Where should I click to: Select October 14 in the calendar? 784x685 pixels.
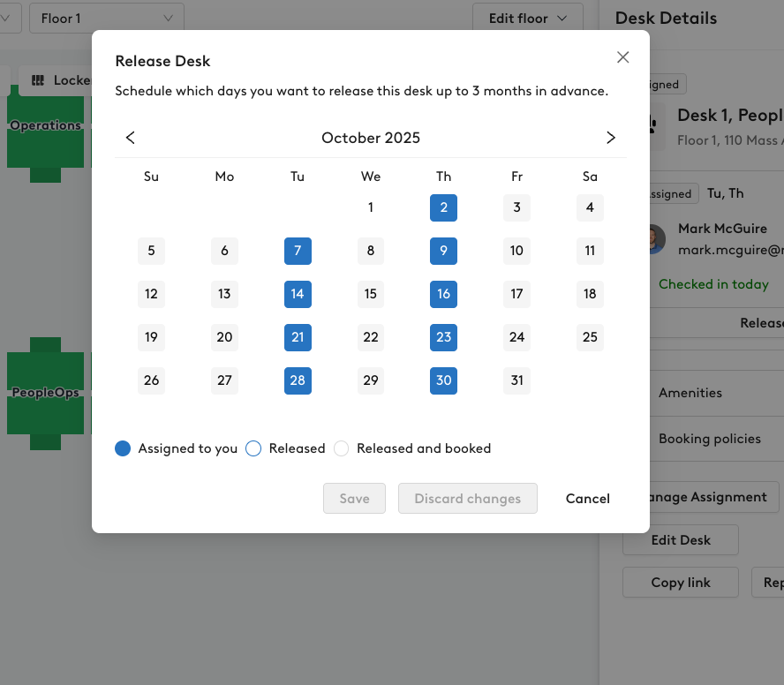tap(298, 294)
